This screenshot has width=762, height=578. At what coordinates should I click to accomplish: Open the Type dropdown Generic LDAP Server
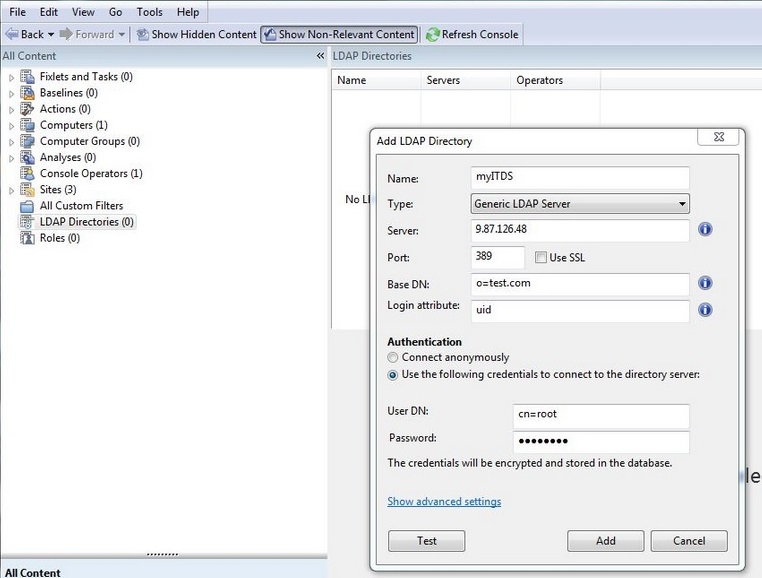[x=580, y=204]
